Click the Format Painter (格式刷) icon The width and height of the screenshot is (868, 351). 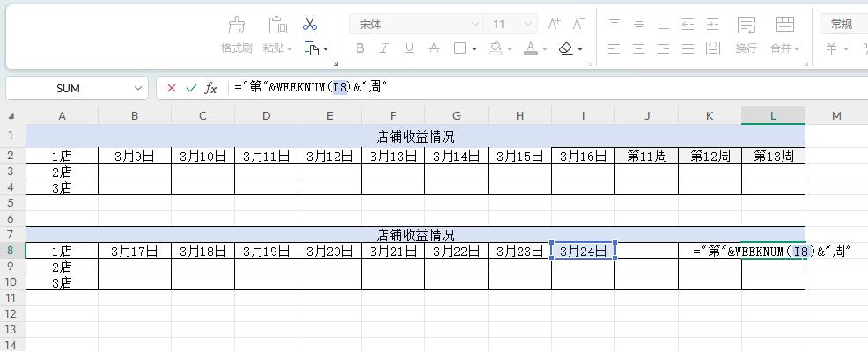click(237, 25)
